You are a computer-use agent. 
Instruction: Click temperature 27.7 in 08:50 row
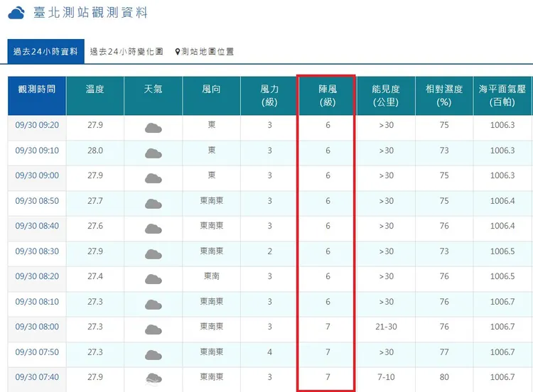coord(95,201)
